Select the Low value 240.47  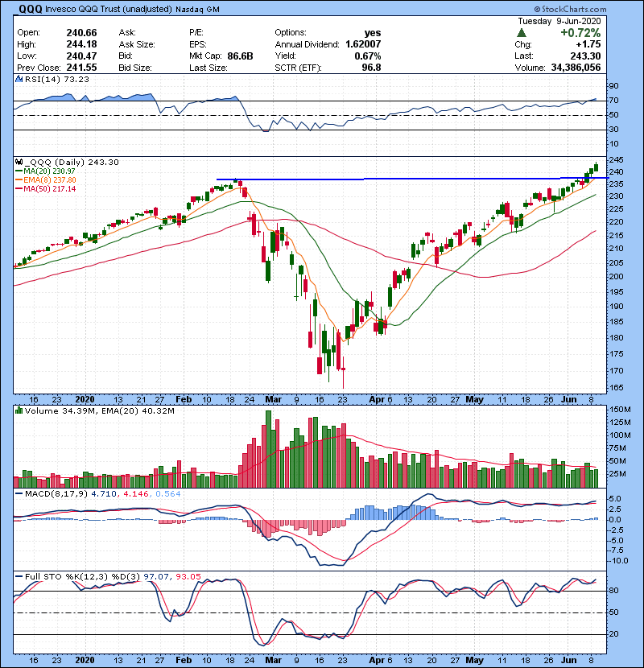click(81, 56)
